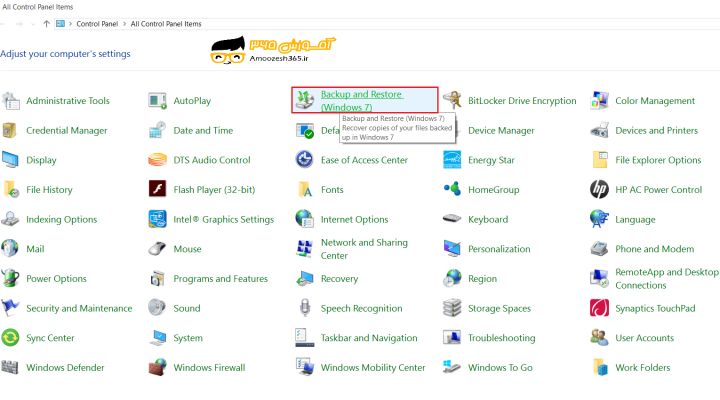
Task: Click Flash Player (32-bit) icon
Action: pos(158,189)
